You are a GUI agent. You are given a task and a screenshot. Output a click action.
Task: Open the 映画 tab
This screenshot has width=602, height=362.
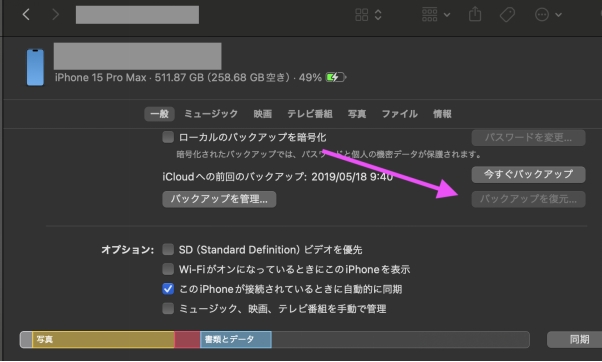point(263,114)
